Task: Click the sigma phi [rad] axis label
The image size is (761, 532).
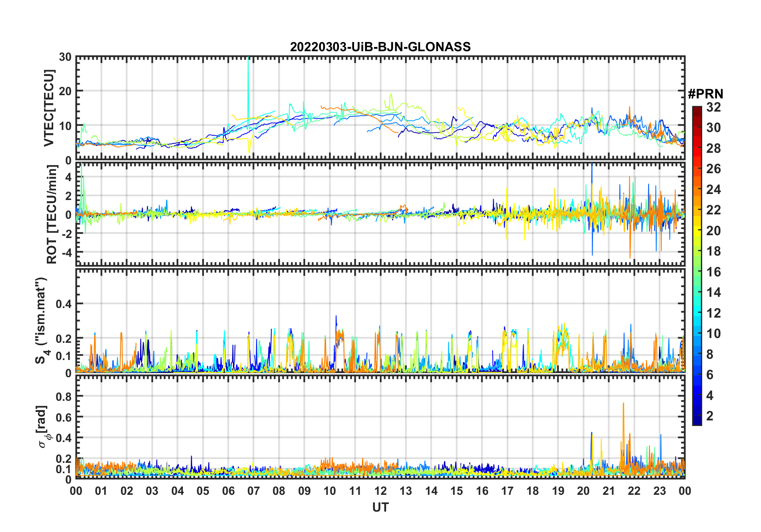Action: [43, 427]
